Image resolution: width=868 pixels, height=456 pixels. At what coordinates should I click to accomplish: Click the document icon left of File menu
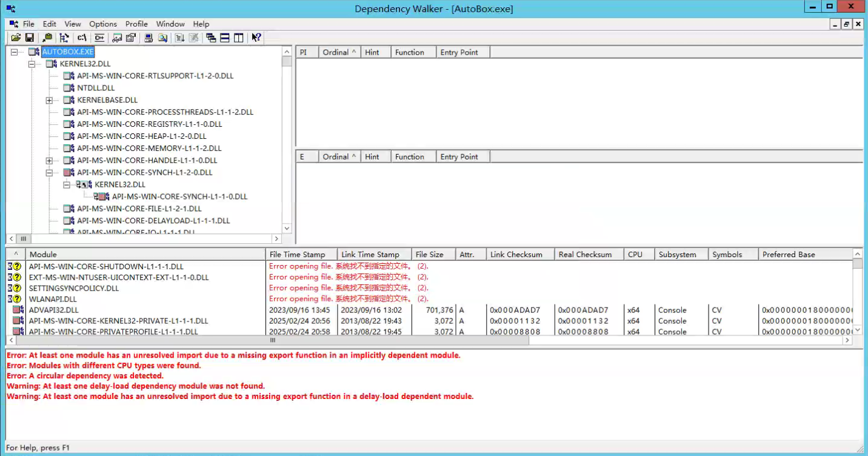pos(14,24)
